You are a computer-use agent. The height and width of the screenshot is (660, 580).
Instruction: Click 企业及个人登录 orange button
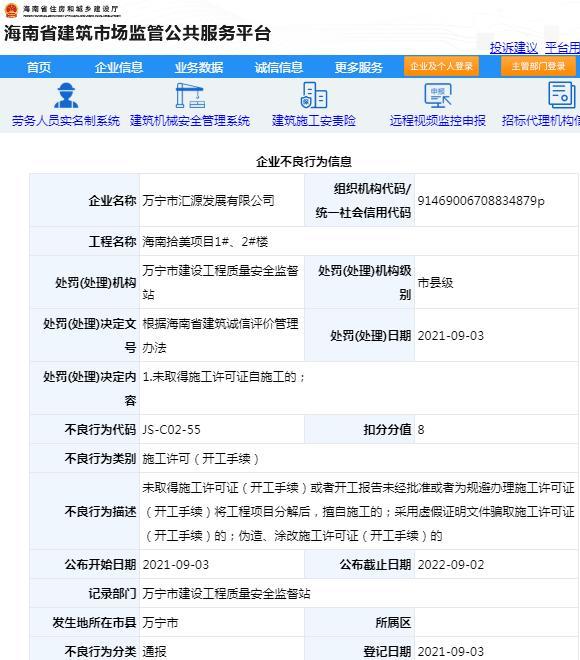click(x=441, y=67)
